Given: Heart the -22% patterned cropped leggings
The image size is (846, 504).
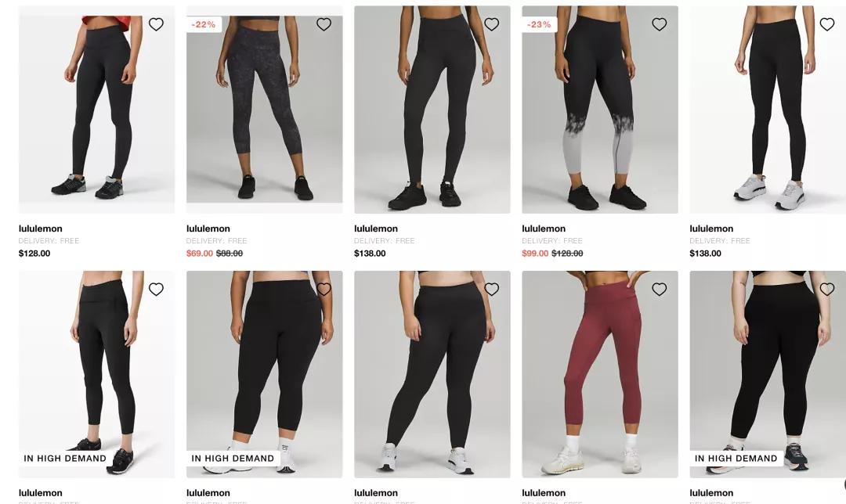Looking at the screenshot, I should click(x=324, y=24).
